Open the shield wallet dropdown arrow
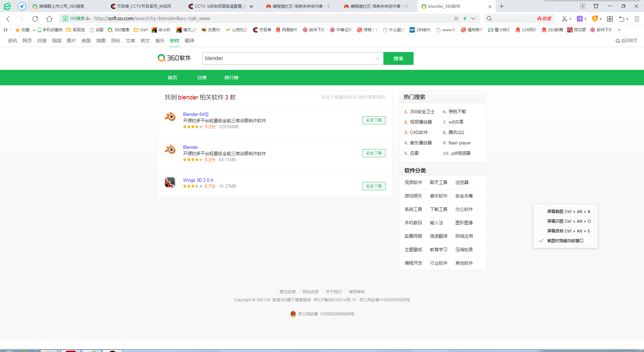The image size is (644, 352). pos(600,19)
